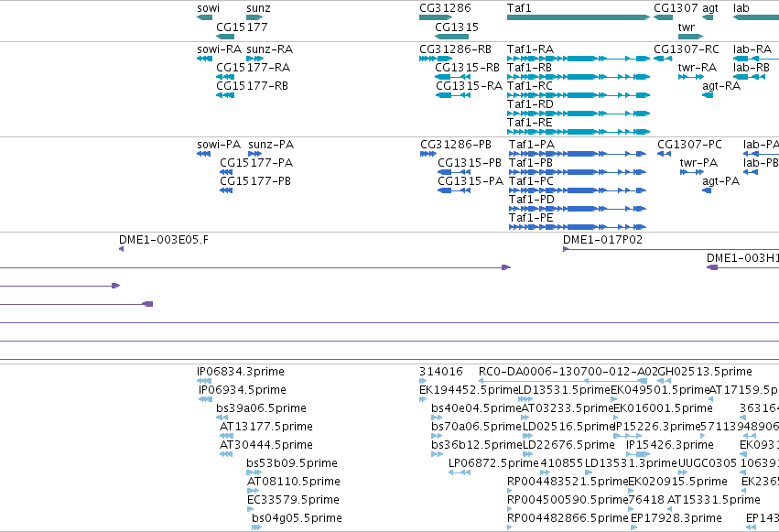Click the Taf1-PC protein label
Screen dimensions: 779x532
(531, 181)
